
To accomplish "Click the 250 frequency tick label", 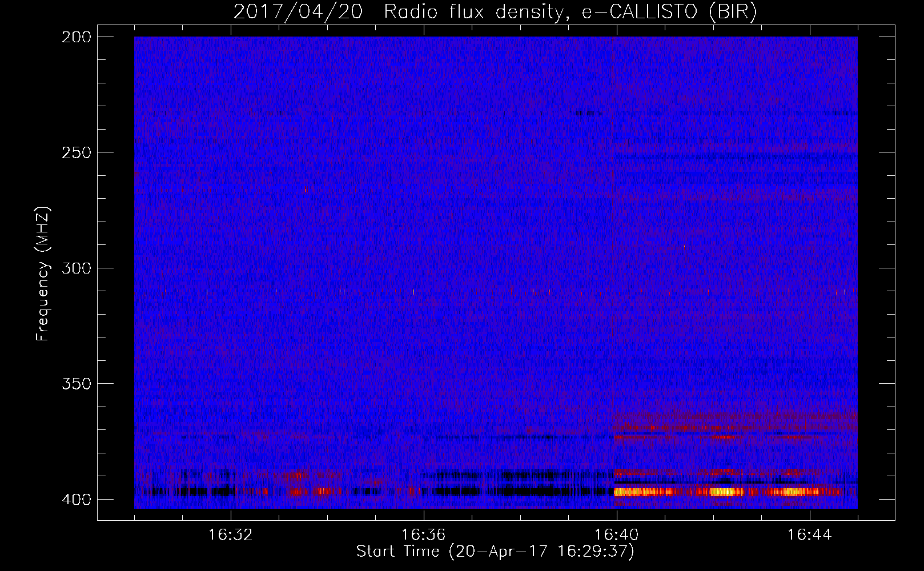I will coord(77,152).
